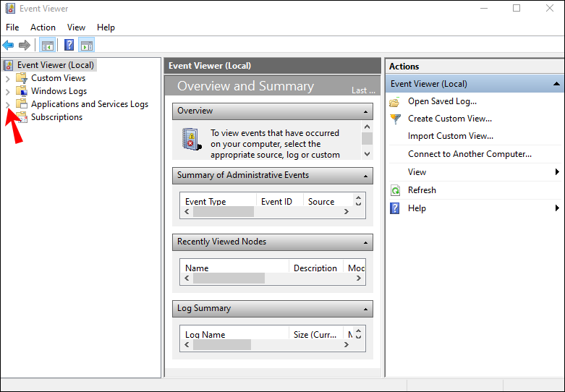Toggle the Show/Hide Action Pane icon
The height and width of the screenshot is (392, 565).
coord(87,46)
